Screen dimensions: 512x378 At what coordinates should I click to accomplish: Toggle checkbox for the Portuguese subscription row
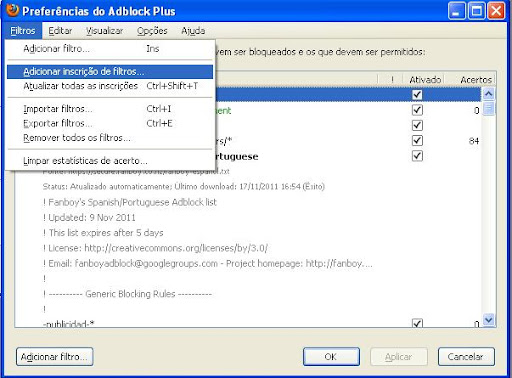[417, 156]
